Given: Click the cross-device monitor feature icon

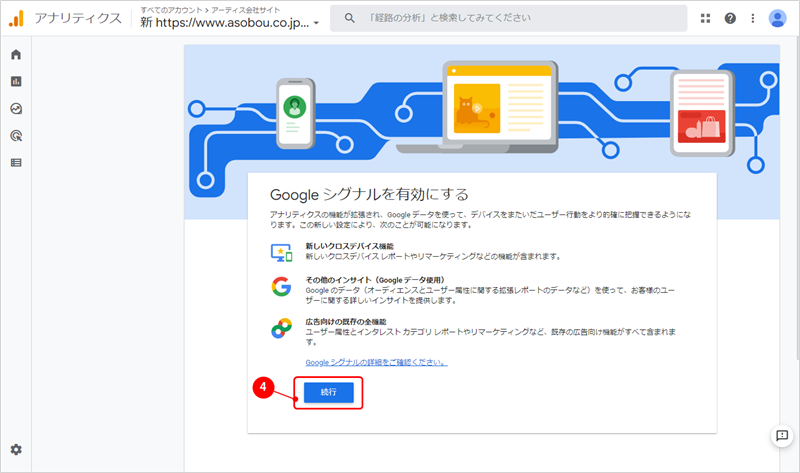Looking at the screenshot, I should (281, 253).
